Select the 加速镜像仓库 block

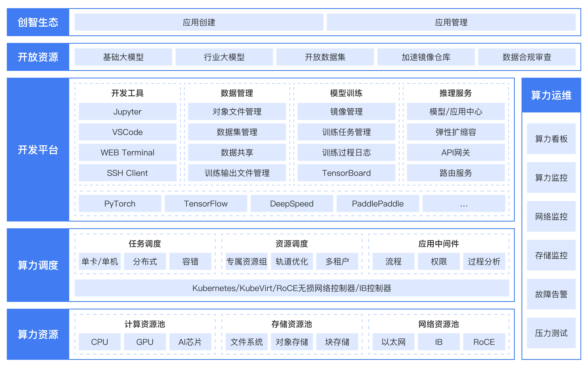(426, 57)
